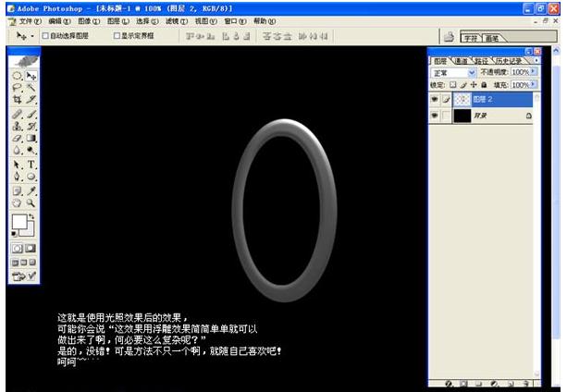Toggle lock position icon
Image resolution: width=567 pixels, height=392 pixels.
point(474,85)
